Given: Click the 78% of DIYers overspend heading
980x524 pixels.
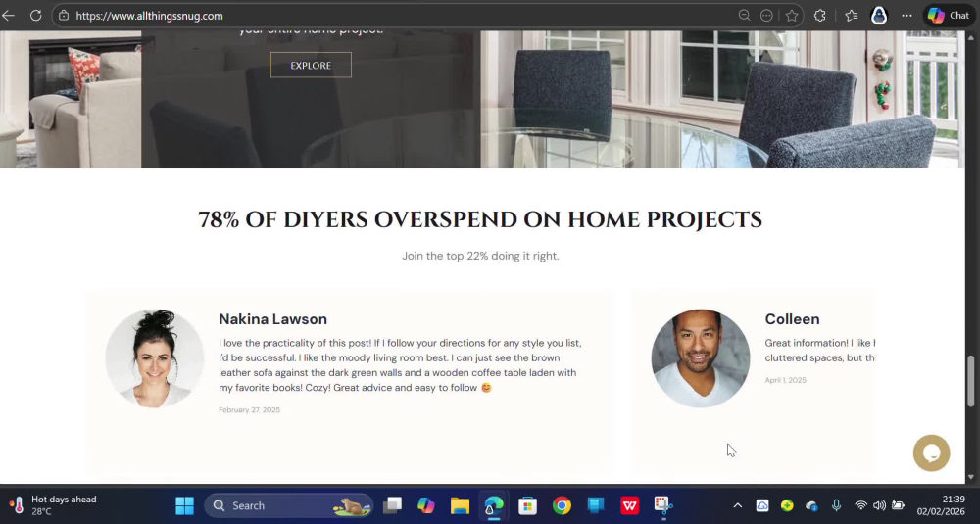Looking at the screenshot, I should pos(480,219).
